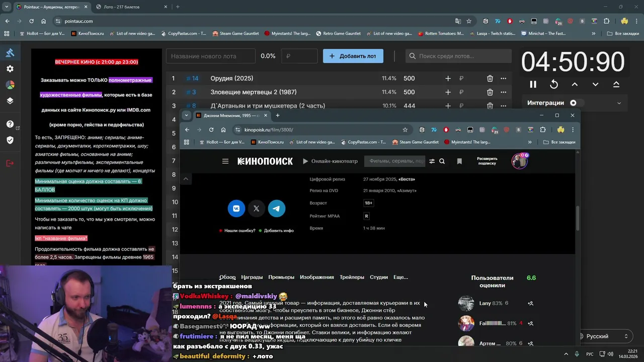The image size is (644, 362).
Task: Open extensions puzzle icon in Kinopoisk window
Action: 542,130
